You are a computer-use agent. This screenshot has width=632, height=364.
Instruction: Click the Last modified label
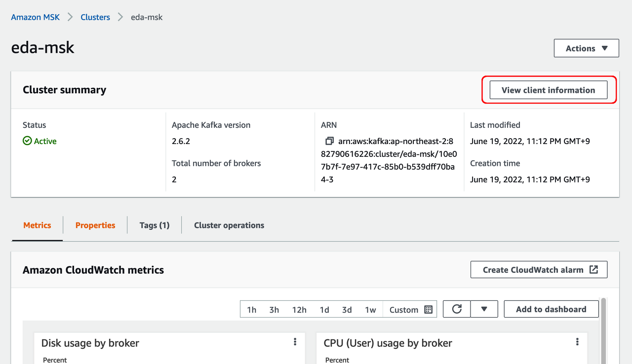[x=495, y=125]
